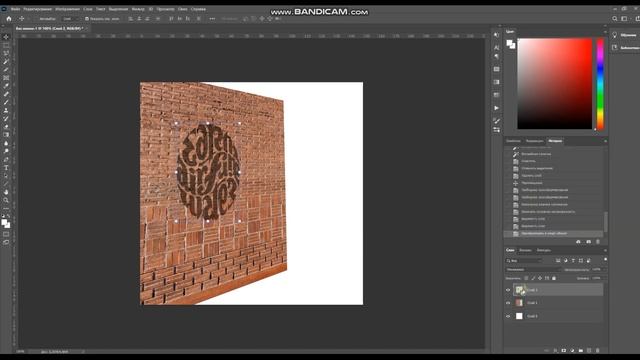
Task: Open layer filter kind dropdown
Action: click(524, 260)
